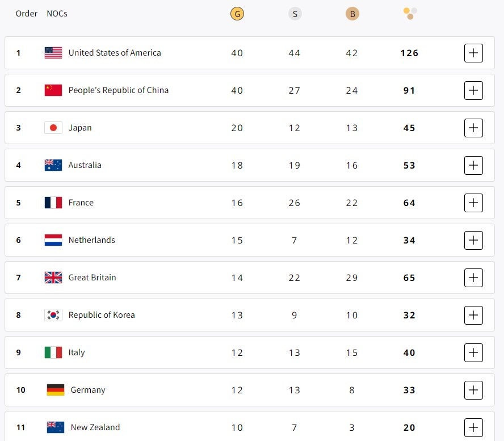
Task: Click the Republic of Korea flag
Action: point(53,315)
